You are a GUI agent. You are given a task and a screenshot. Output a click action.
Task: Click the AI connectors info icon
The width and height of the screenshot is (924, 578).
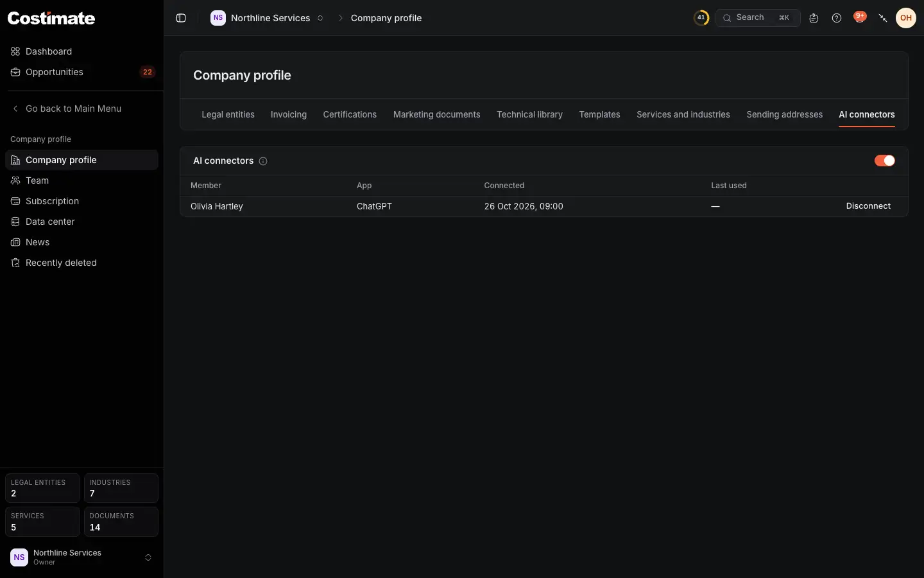tap(263, 161)
